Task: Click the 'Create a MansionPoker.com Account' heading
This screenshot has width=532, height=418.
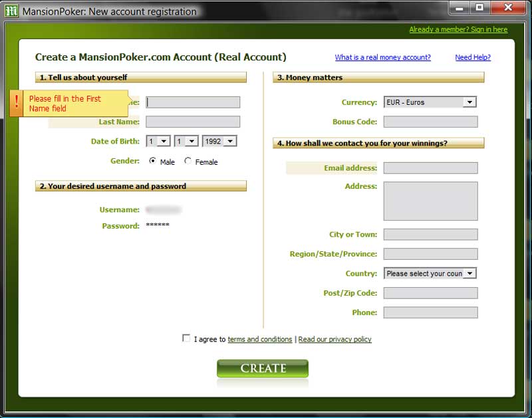Action: pyautogui.click(x=160, y=57)
